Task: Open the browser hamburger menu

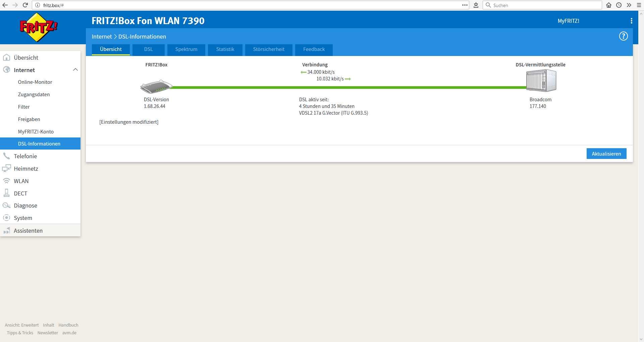Action: [x=639, y=5]
